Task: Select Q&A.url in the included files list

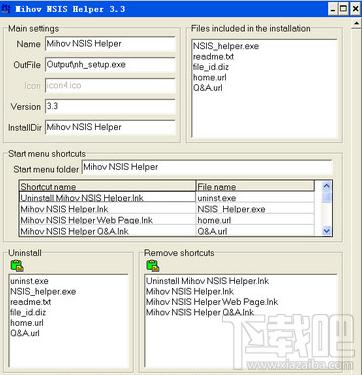Action: click(x=208, y=88)
